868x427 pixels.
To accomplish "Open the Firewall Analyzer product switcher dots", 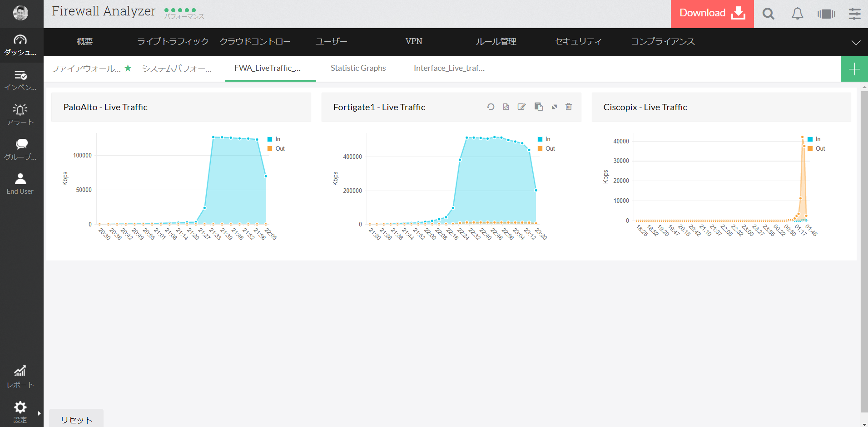I will point(180,10).
